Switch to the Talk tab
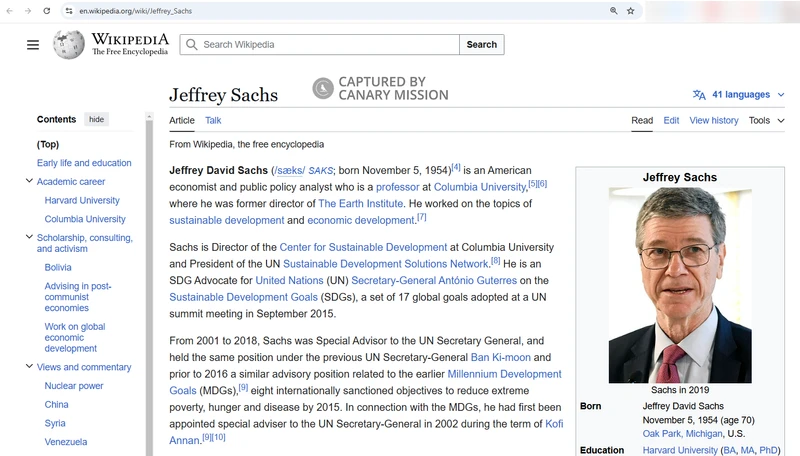Screen dimensions: 800x456 point(213,120)
